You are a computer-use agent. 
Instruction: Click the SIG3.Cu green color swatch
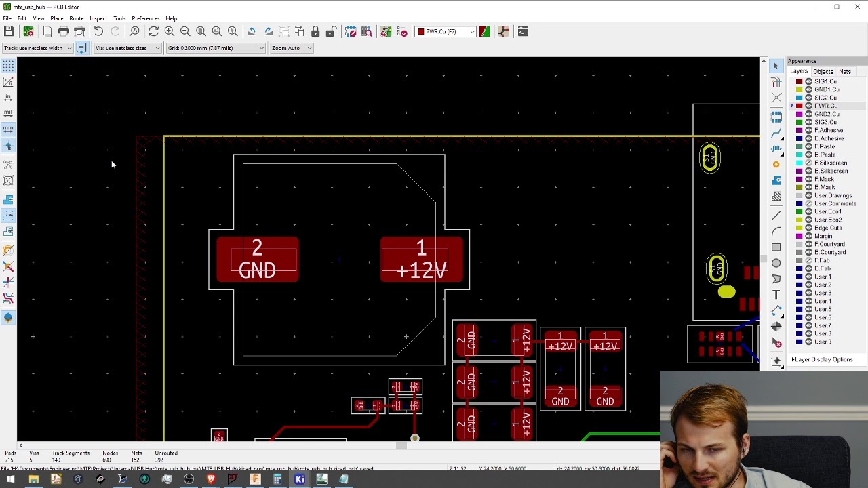(x=799, y=122)
